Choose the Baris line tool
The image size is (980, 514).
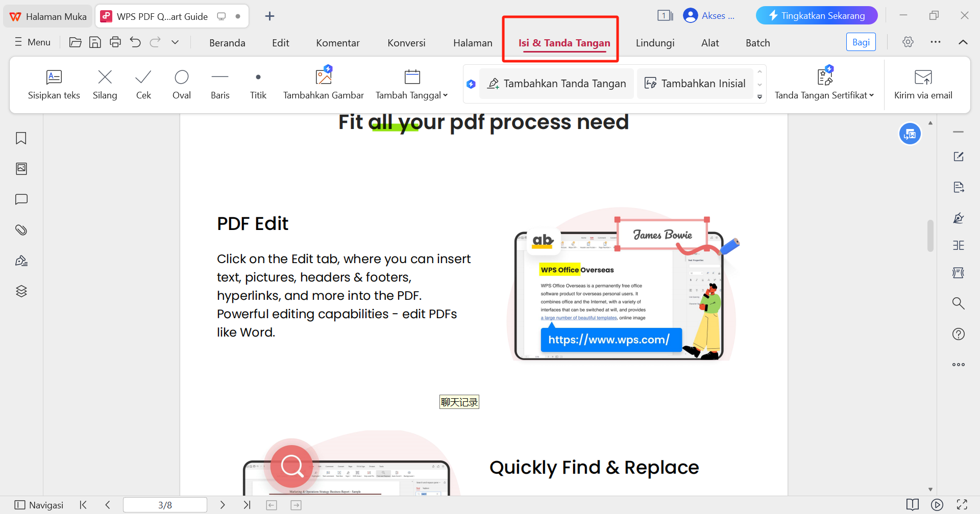point(220,85)
